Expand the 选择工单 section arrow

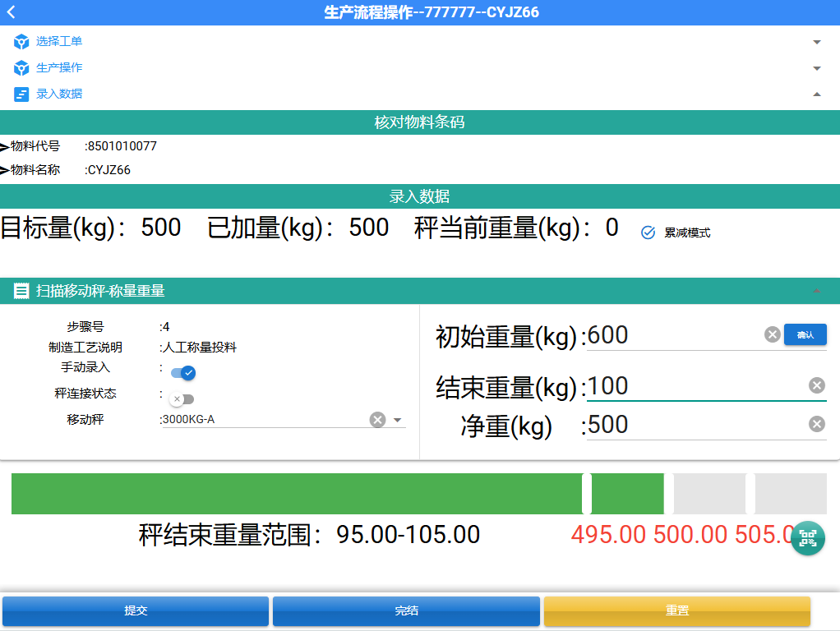pyautogui.click(x=816, y=42)
